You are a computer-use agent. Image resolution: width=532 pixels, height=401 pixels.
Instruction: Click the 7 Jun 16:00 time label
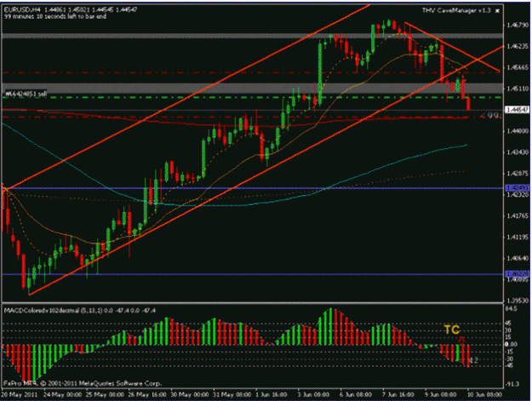point(398,394)
